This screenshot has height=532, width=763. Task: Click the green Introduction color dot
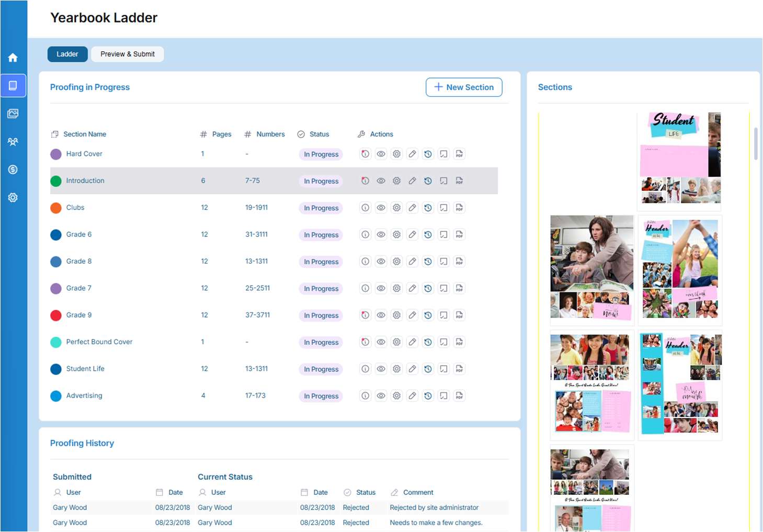[x=56, y=181]
